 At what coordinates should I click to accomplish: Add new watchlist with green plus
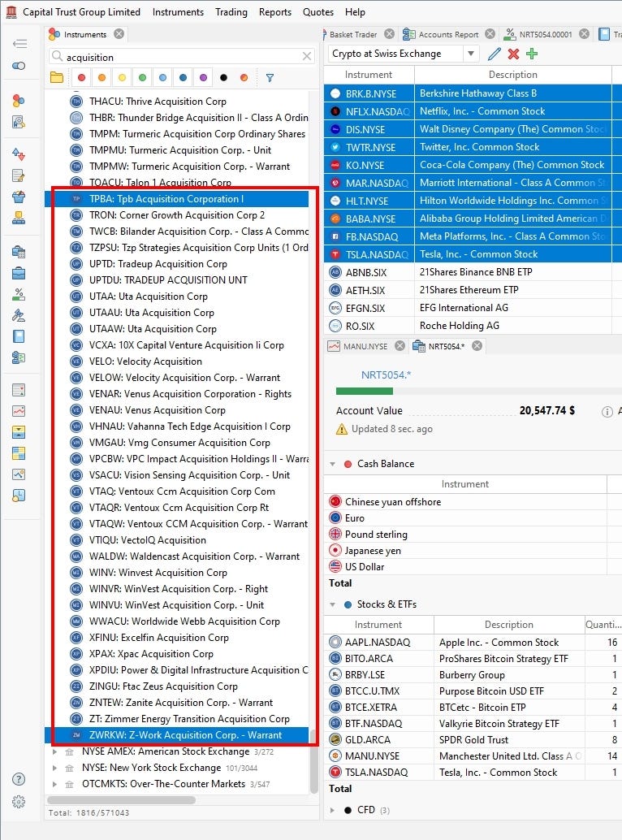pos(532,54)
